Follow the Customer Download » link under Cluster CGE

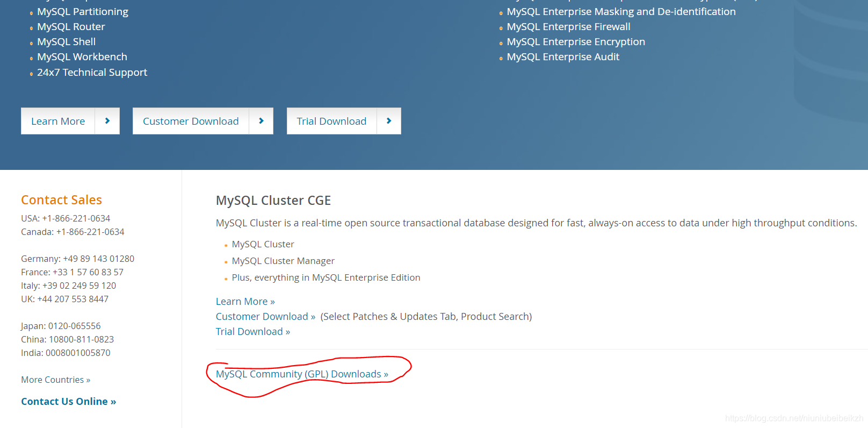(265, 317)
